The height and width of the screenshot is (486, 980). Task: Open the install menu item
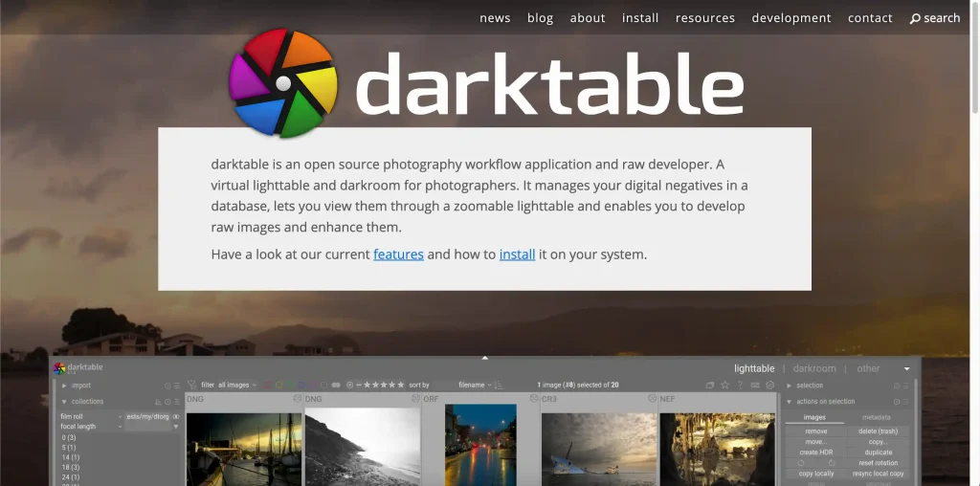(640, 18)
